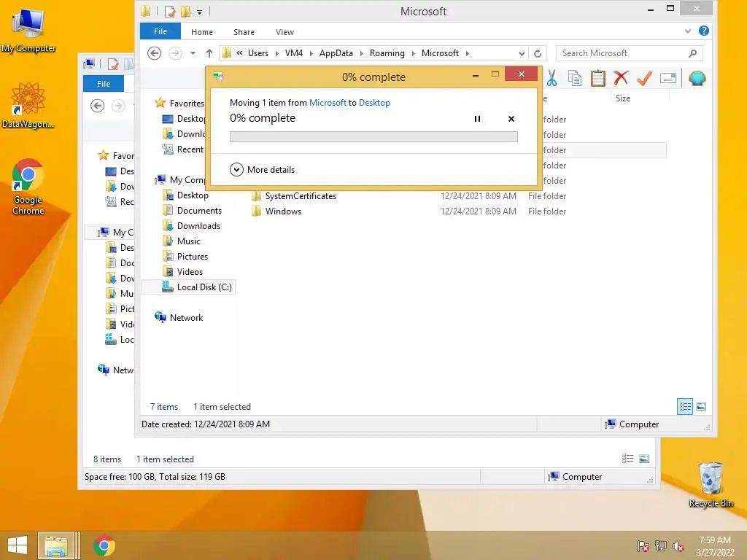Click the search magnifier in Search Microsoft box
Image resolution: width=747 pixels, height=560 pixels.
point(693,53)
